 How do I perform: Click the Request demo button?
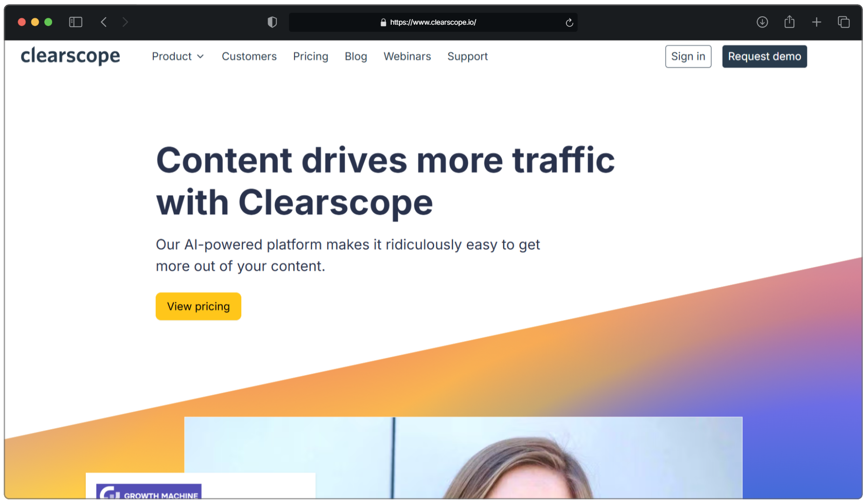pos(765,56)
